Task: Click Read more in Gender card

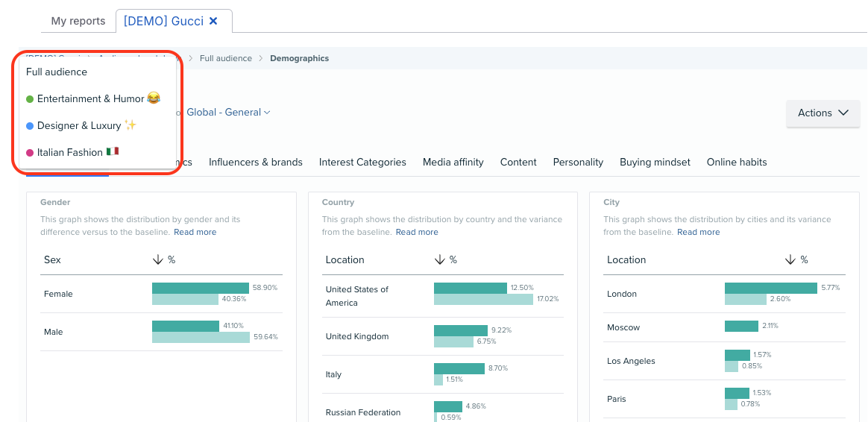Action: tap(195, 232)
